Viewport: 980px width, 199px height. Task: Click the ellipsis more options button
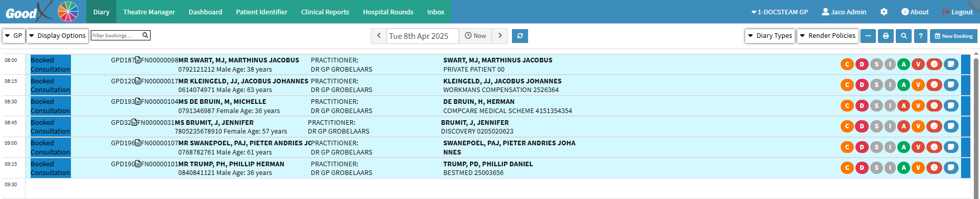click(x=868, y=36)
